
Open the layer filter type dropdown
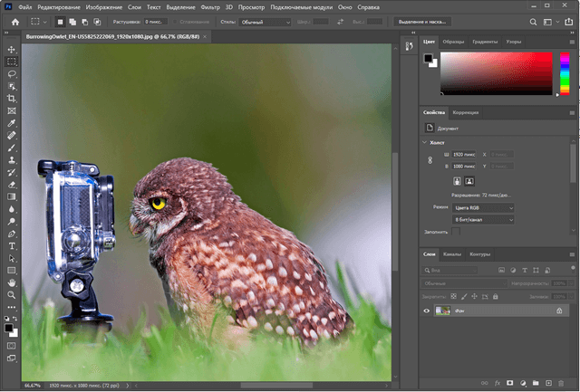(x=449, y=270)
